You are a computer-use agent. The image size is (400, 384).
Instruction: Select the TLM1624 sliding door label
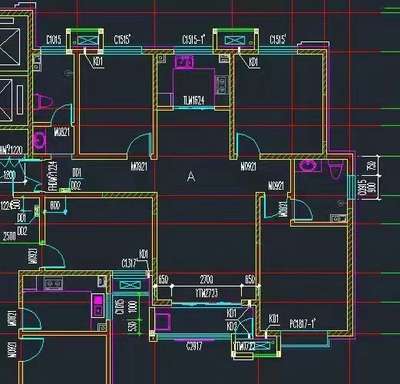pos(194,100)
